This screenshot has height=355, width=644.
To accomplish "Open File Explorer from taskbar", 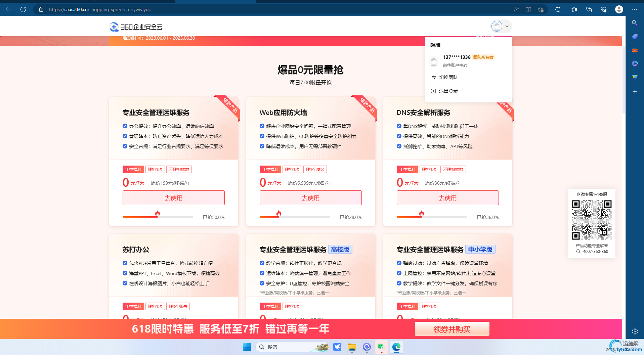I will (x=352, y=347).
